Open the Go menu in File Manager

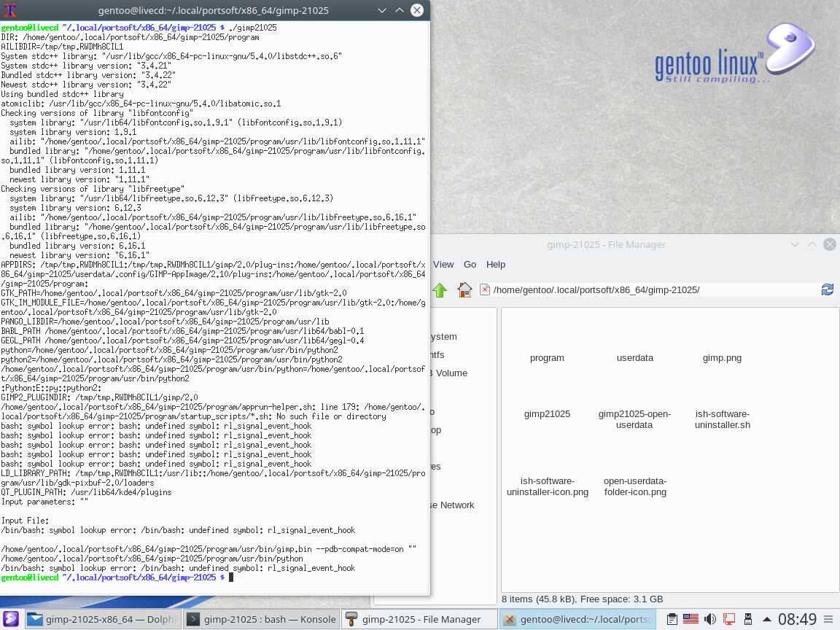(470, 265)
